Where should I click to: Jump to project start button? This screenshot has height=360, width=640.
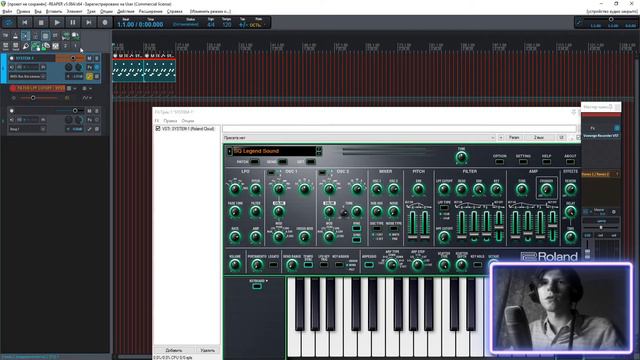click(x=25, y=22)
